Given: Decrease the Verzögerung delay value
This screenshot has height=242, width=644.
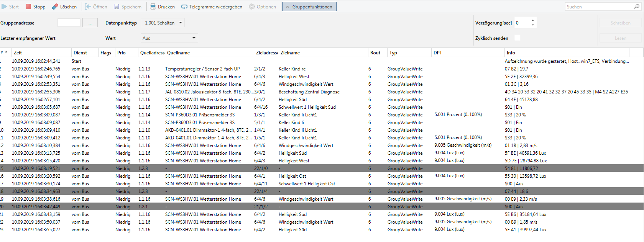Looking at the screenshot, I should point(532,25).
